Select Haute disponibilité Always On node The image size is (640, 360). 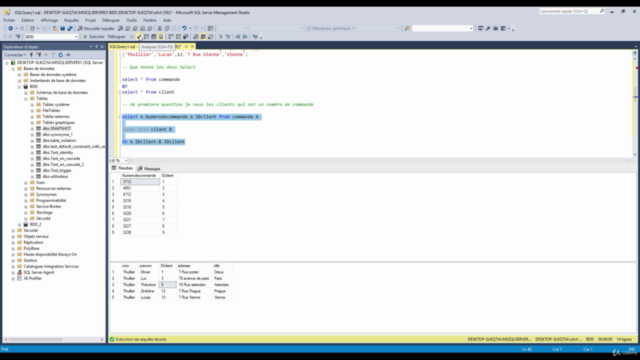50,254
